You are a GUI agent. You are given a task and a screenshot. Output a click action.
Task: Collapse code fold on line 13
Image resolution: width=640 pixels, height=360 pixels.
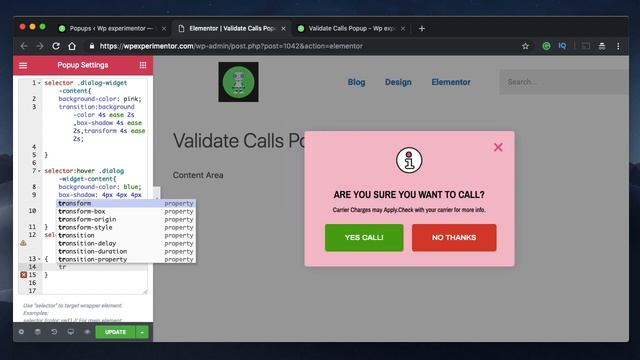(x=39, y=259)
